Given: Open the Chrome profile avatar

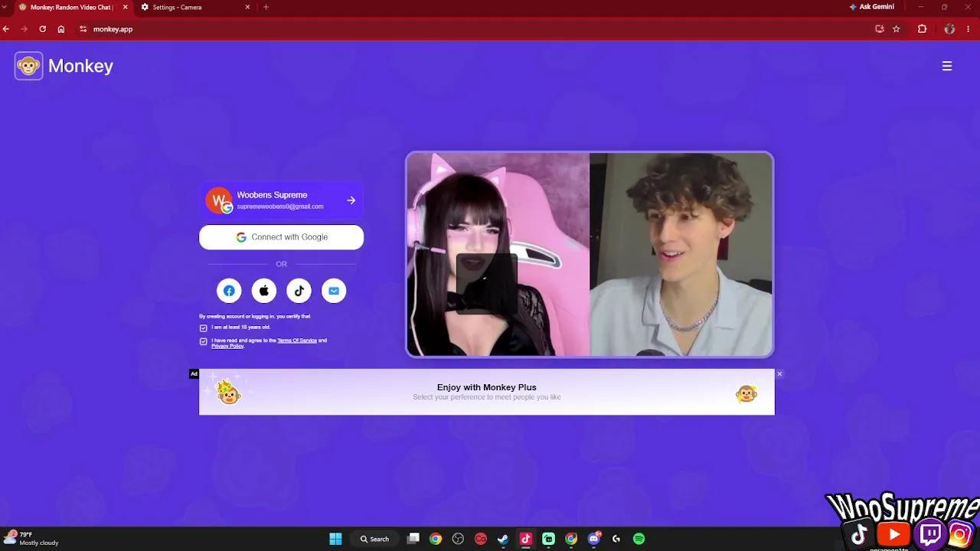Looking at the screenshot, I should [949, 29].
